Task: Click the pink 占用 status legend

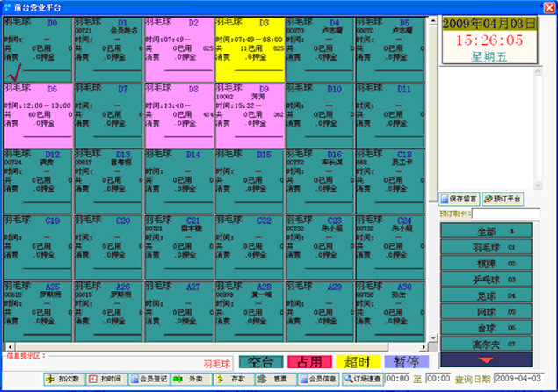Action: coord(309,361)
